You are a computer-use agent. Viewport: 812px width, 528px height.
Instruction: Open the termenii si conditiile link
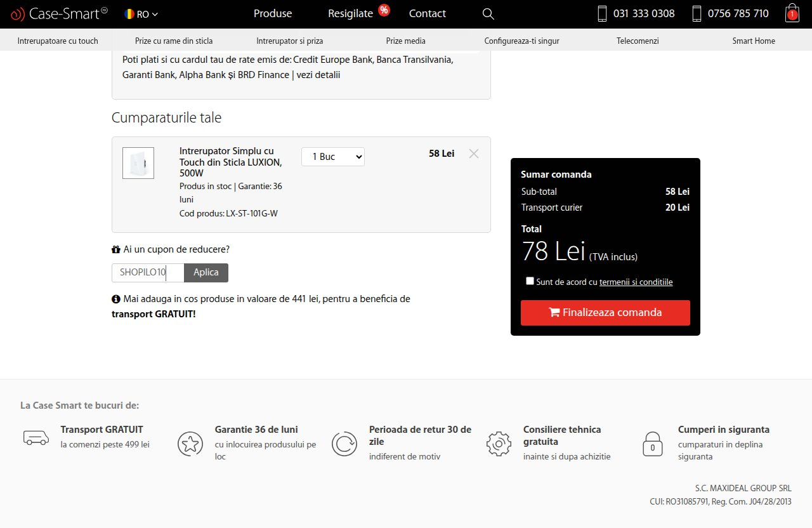click(x=636, y=282)
